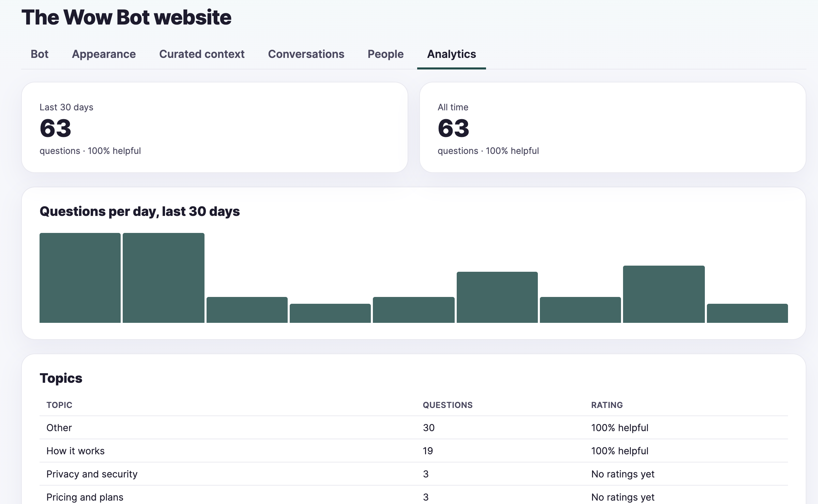Open the Curated context tab
Screen dimensions: 818x504
pos(202,54)
